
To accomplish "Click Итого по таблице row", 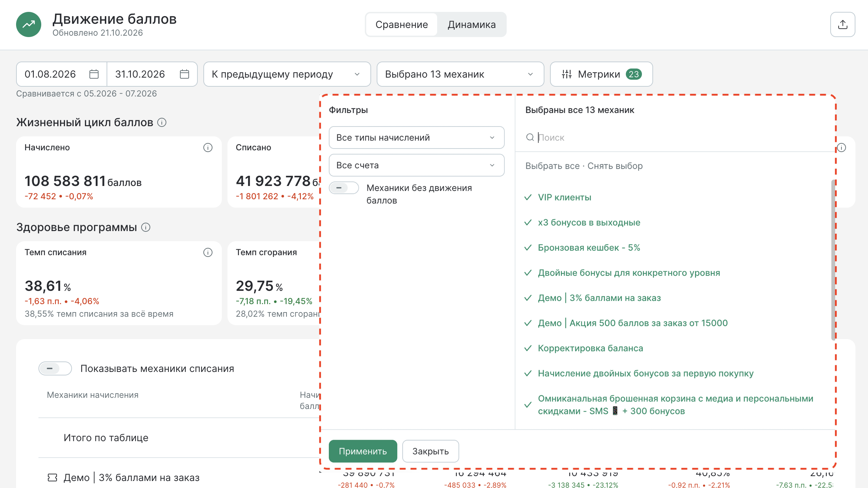I will (179, 438).
